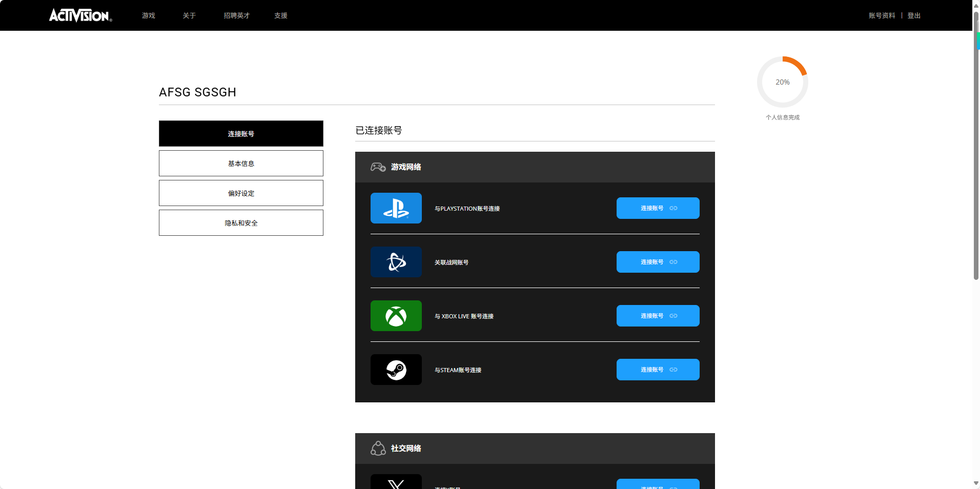Click the social network icon beside 社交网络
The image size is (980, 489).
378,449
